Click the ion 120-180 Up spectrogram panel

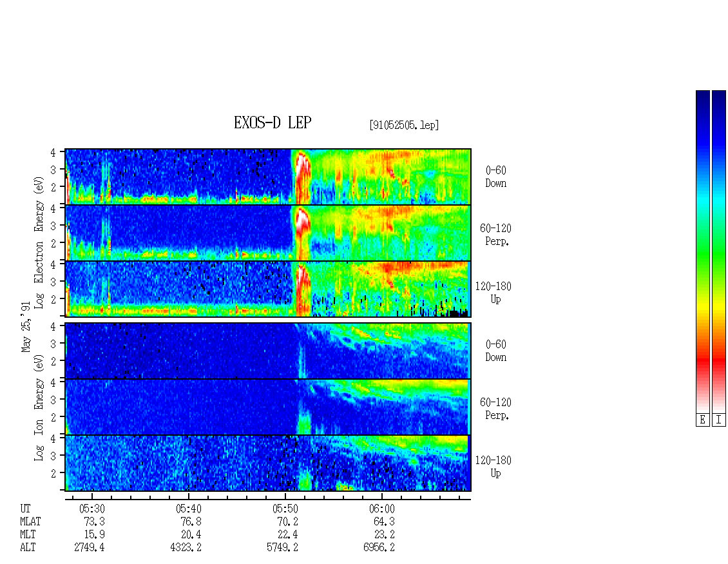tap(268, 463)
